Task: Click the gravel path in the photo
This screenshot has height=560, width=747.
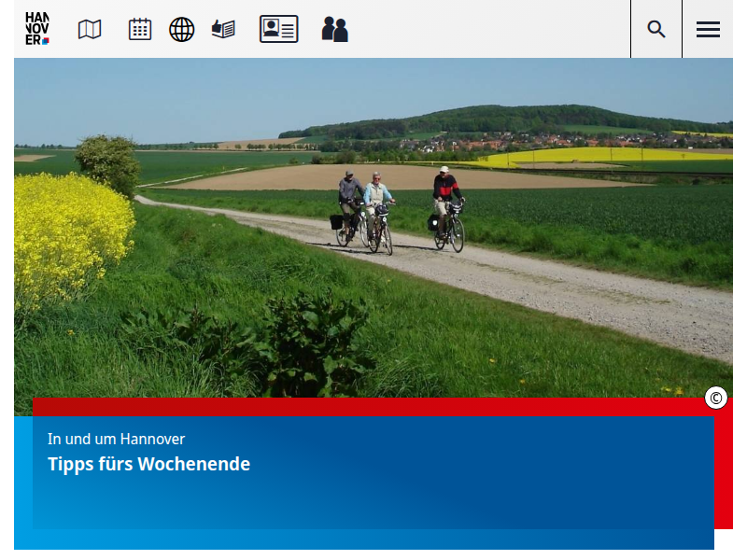Action: (560, 289)
